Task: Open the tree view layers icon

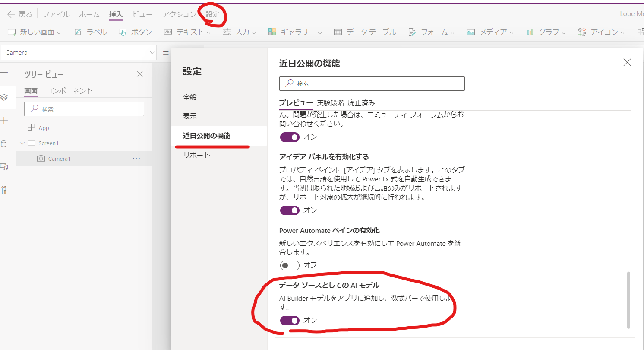Action: click(x=4, y=97)
